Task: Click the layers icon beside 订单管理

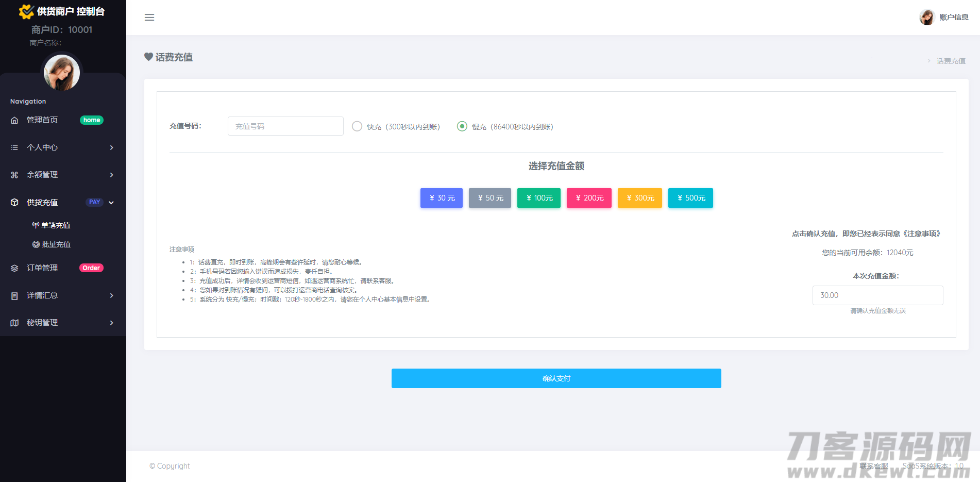Action: (x=14, y=268)
